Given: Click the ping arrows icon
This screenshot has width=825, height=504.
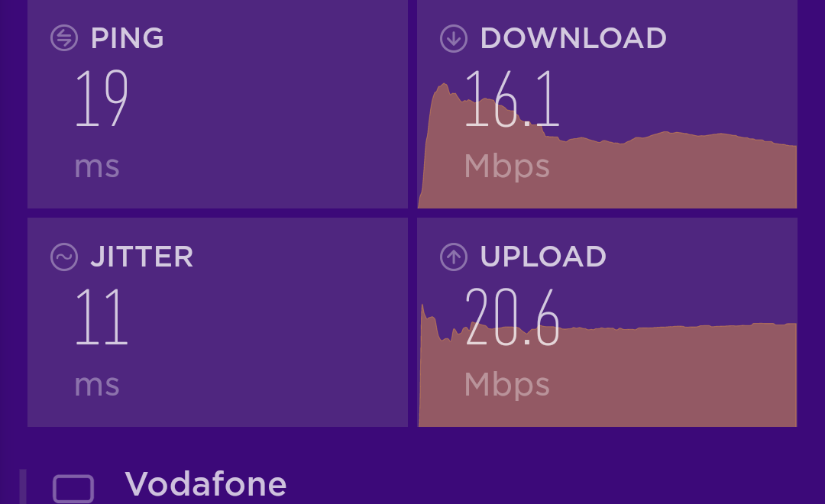Looking at the screenshot, I should (64, 38).
